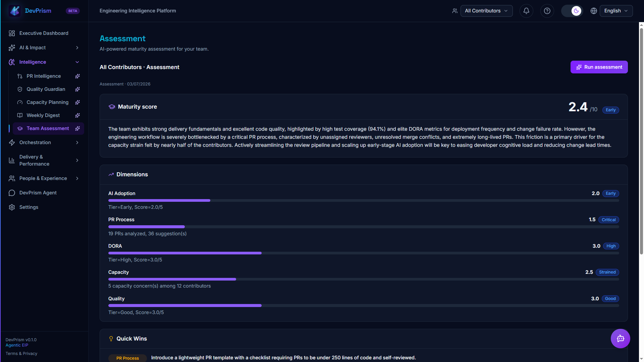Click the contributors people icon in header

(x=455, y=11)
